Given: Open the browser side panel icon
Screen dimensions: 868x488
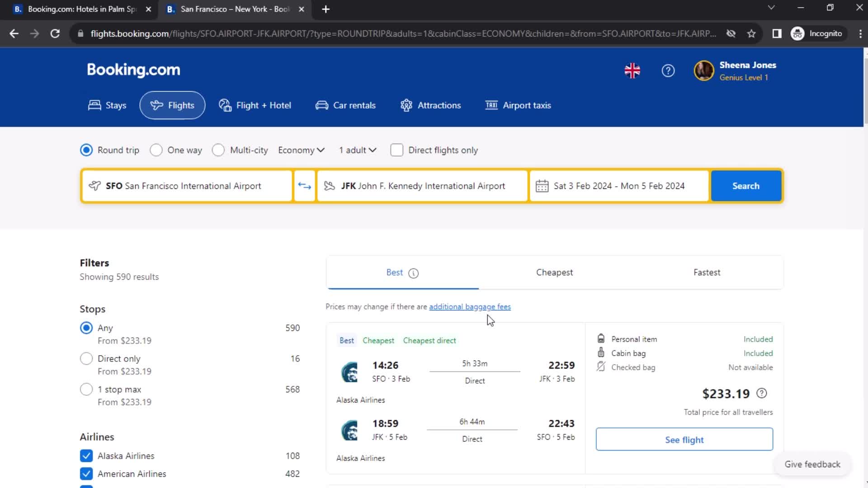Looking at the screenshot, I should (777, 33).
